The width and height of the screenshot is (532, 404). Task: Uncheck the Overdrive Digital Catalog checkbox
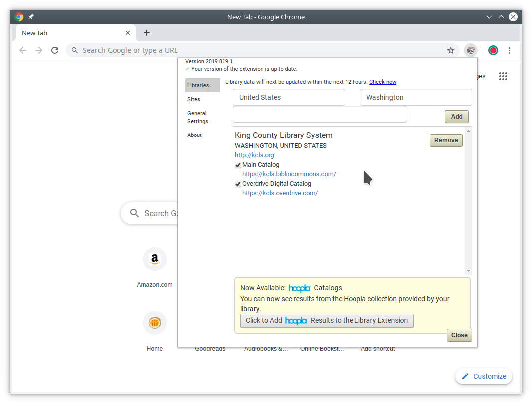238,184
